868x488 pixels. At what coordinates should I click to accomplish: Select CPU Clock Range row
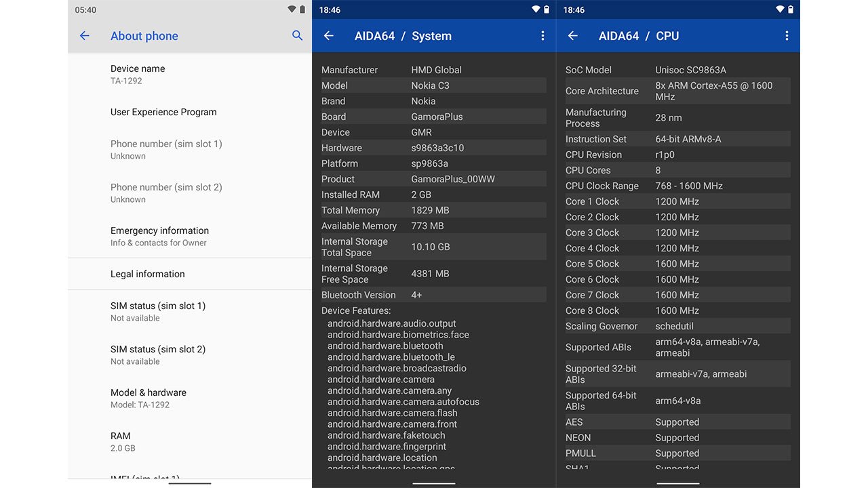(678, 186)
